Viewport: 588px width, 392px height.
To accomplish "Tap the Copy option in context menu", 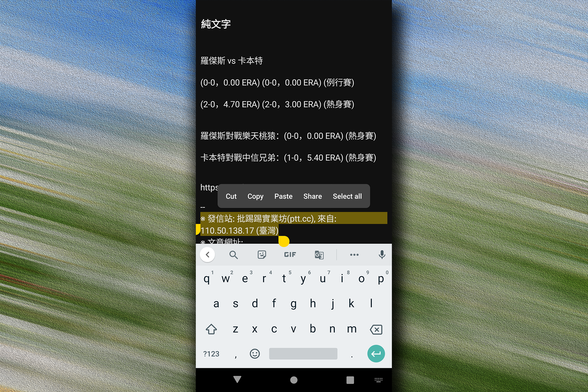I will click(x=255, y=196).
